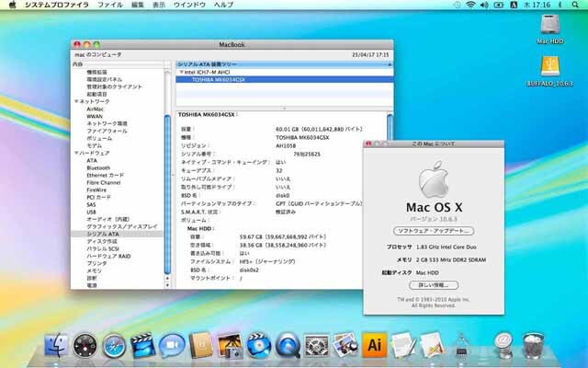Open iChat speech bubble icon
This screenshot has width=588, height=368.
172,346
